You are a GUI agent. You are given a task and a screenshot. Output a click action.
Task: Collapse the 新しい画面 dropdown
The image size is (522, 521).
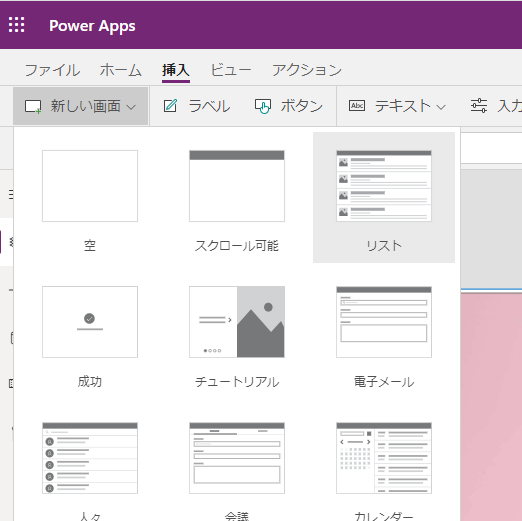81,106
